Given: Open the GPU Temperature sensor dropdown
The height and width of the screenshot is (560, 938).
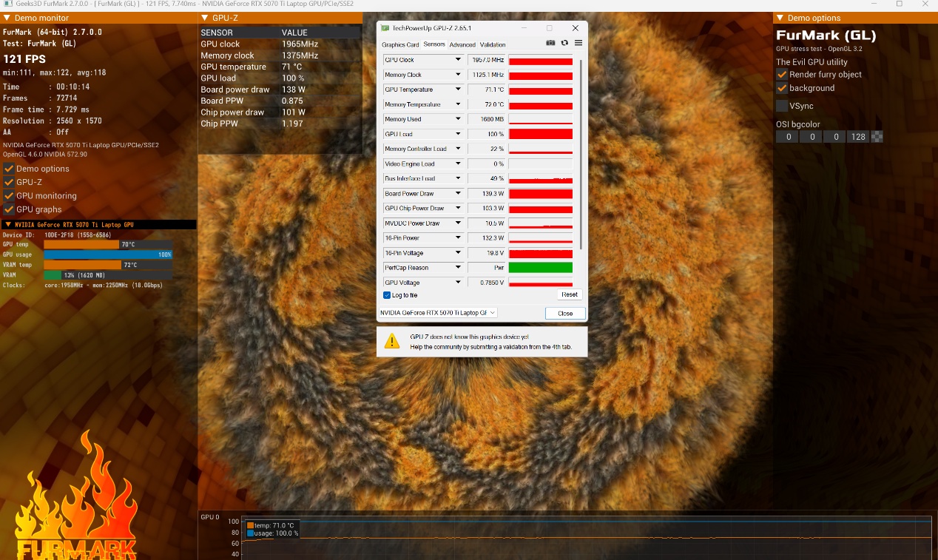Looking at the screenshot, I should [x=458, y=90].
